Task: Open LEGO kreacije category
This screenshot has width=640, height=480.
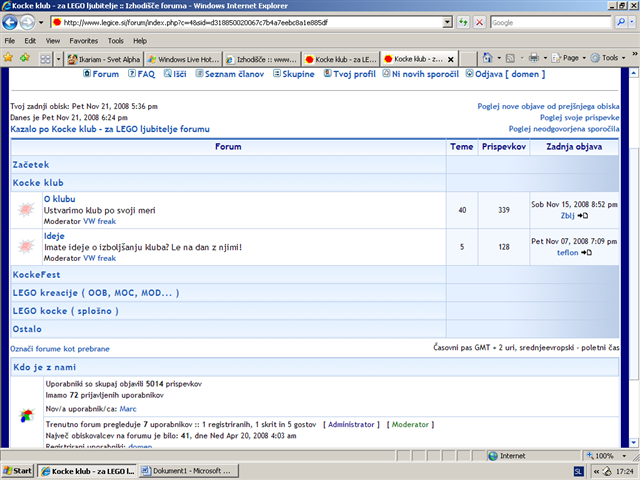Action: [x=96, y=293]
